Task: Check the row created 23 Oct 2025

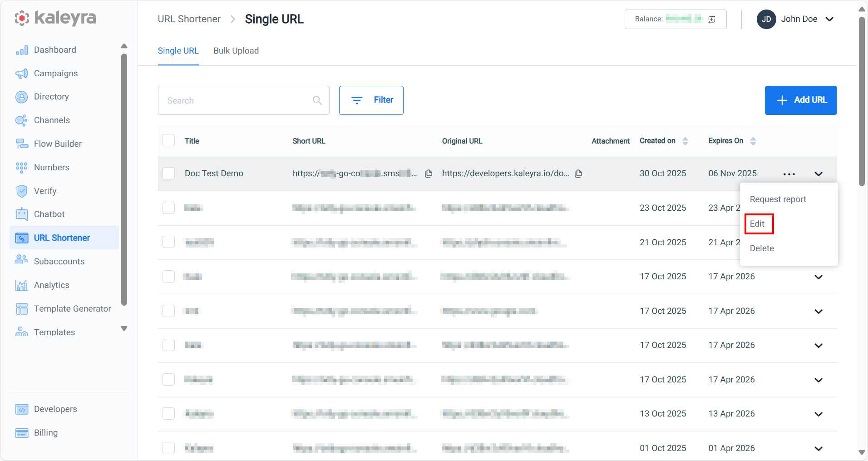Action: click(169, 208)
